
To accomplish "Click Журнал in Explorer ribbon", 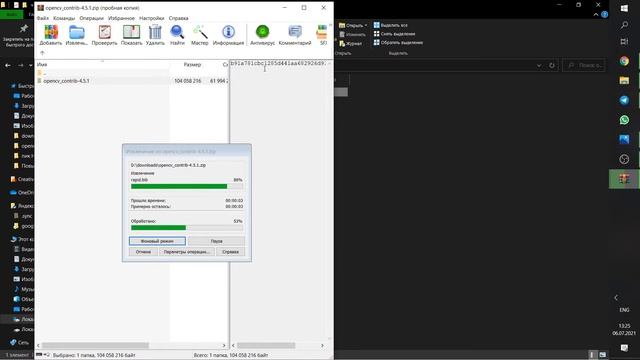I will point(351,43).
